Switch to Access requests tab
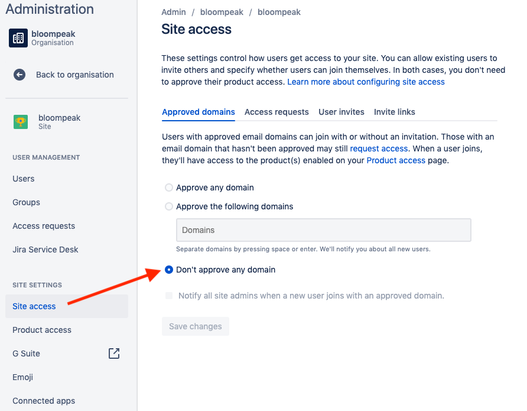527x411 pixels. coord(276,112)
